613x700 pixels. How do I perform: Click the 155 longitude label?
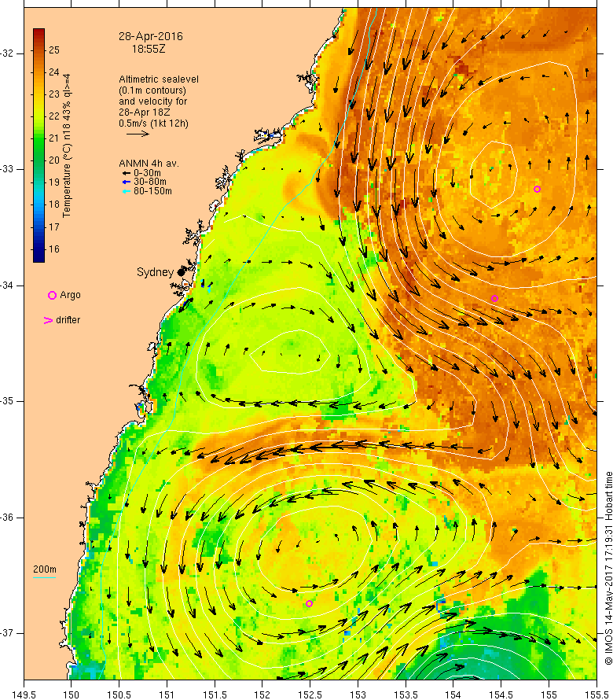[x=549, y=694]
